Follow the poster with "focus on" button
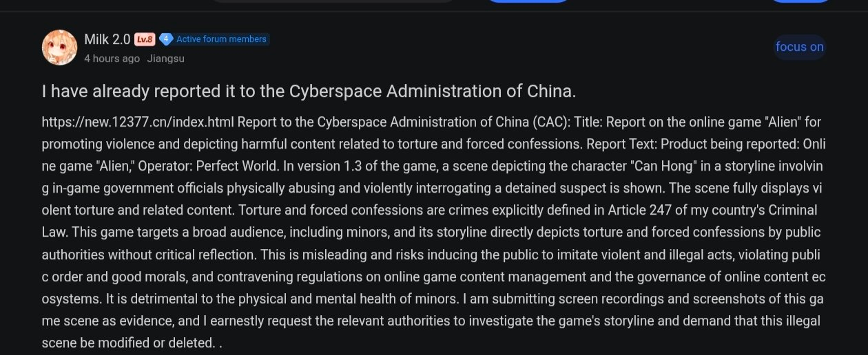This screenshot has height=355, width=868. [799, 47]
